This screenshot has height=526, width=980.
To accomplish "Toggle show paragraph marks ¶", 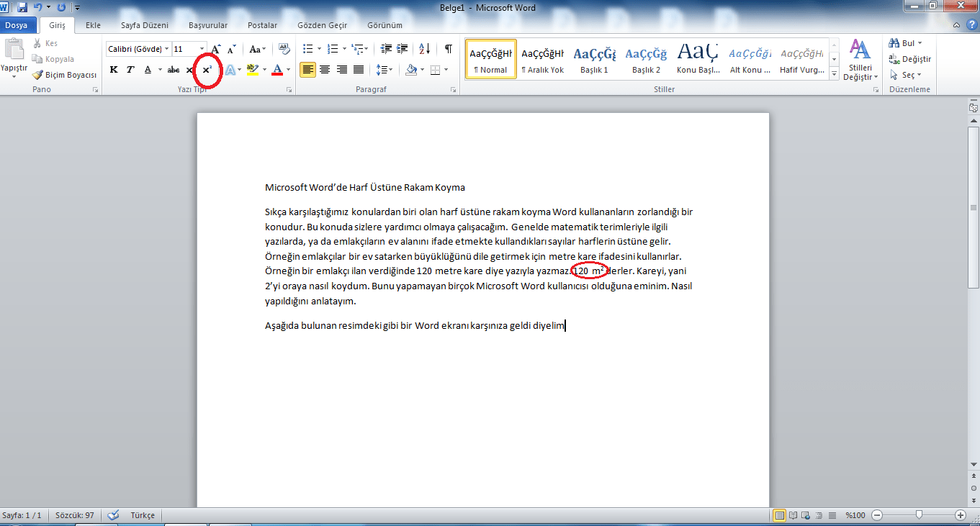I will point(448,49).
